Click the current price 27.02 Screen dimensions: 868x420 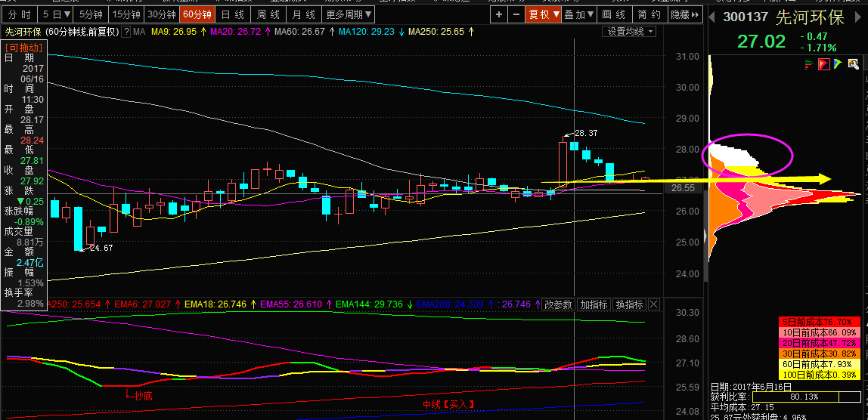click(x=761, y=42)
